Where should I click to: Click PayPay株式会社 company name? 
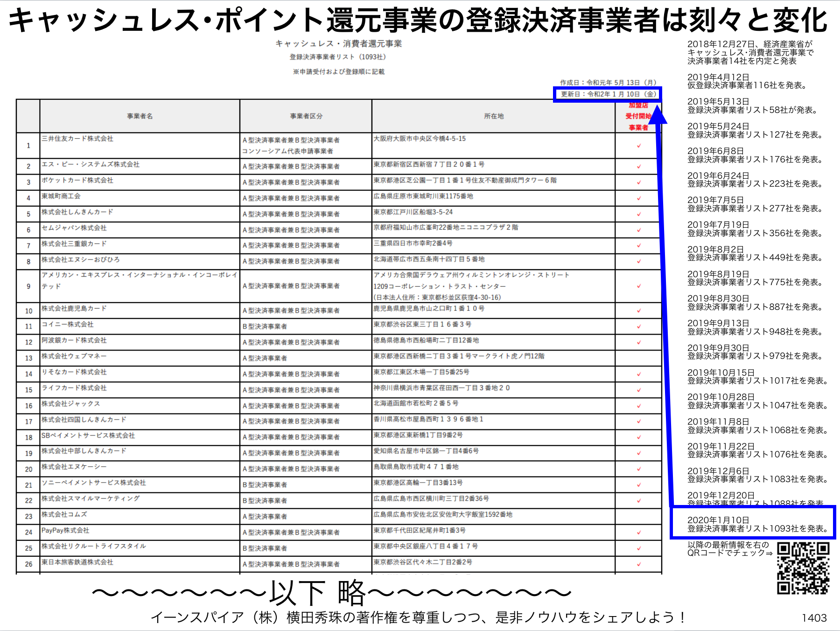[65, 530]
